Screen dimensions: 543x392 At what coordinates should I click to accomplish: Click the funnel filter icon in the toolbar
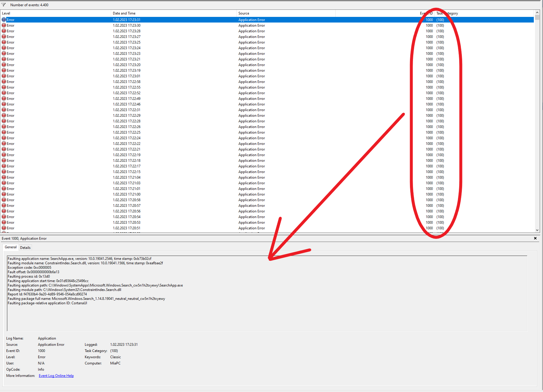pos(4,5)
